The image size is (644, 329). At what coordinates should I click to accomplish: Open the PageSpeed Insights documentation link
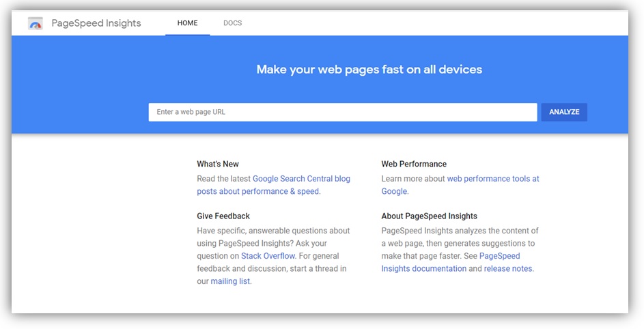pyautogui.click(x=423, y=269)
